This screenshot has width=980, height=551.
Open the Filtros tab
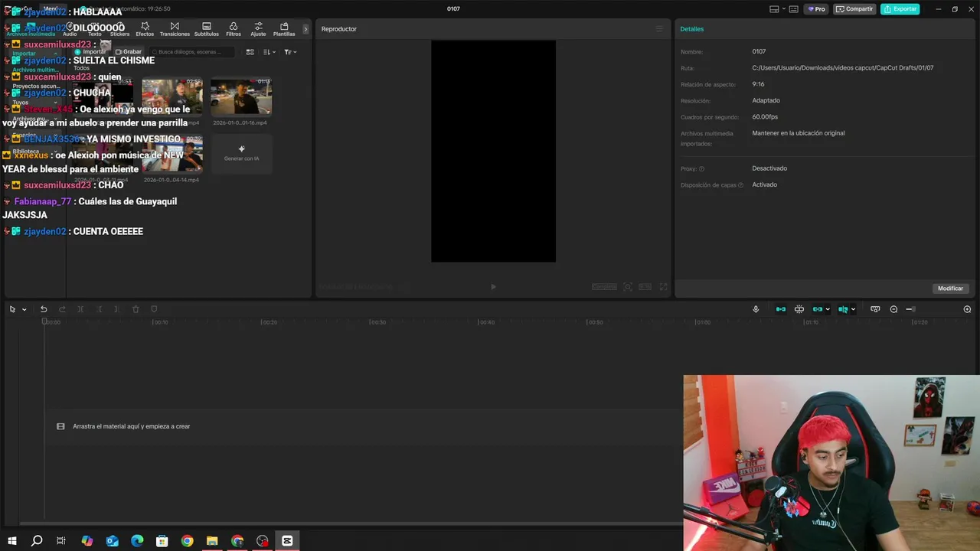[234, 29]
